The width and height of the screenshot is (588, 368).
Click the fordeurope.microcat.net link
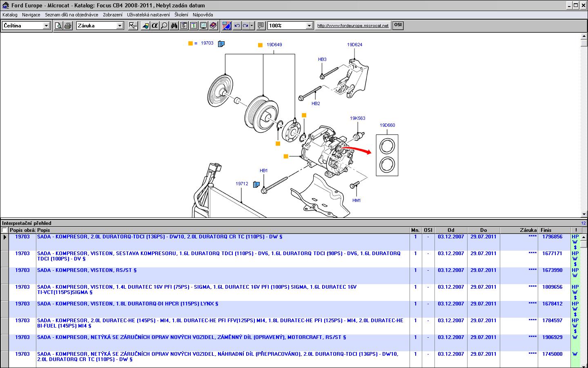(353, 26)
